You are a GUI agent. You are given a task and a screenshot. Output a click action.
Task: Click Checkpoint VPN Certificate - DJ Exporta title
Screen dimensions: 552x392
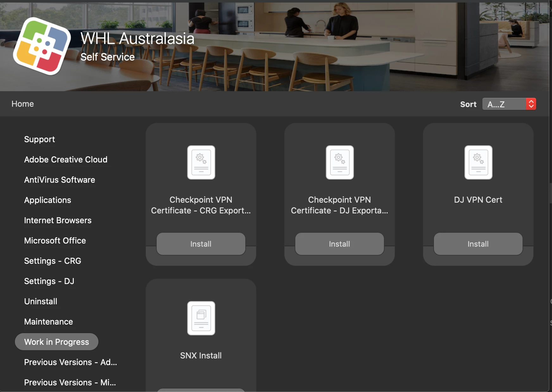(x=340, y=205)
